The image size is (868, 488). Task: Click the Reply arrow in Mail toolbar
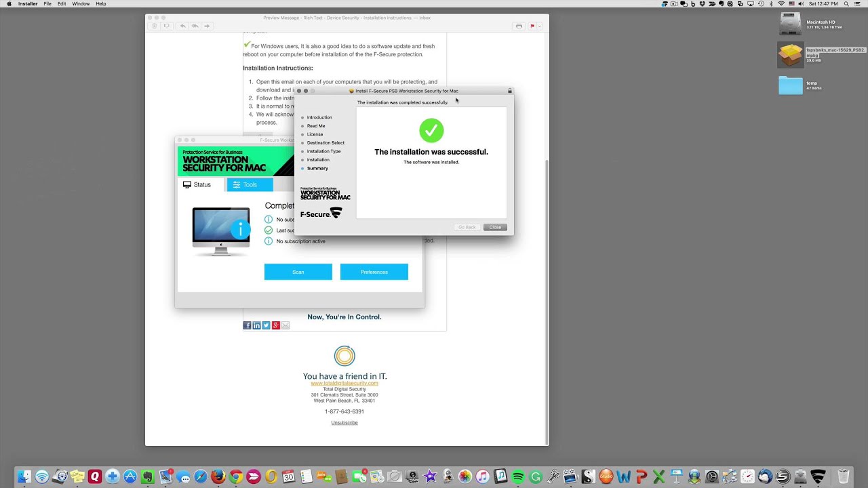click(x=182, y=26)
